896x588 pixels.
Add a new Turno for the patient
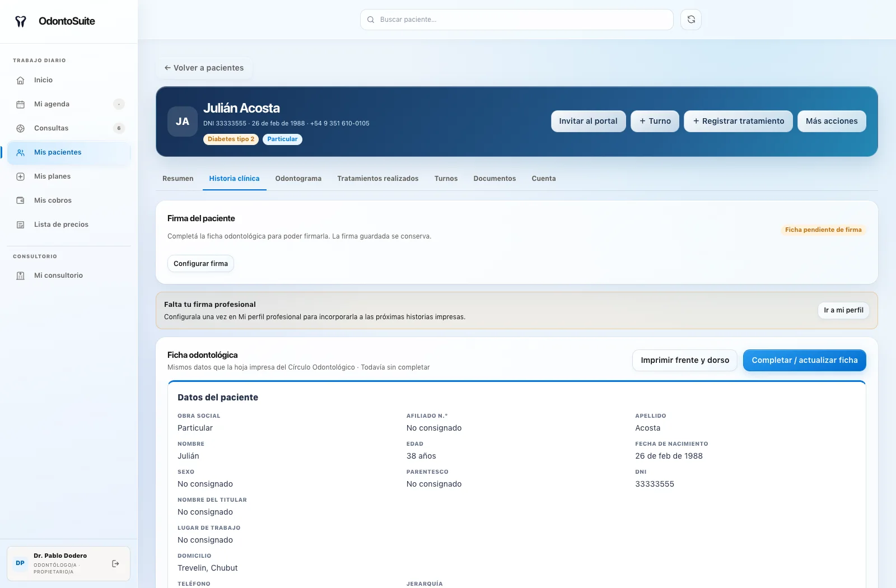(x=655, y=121)
